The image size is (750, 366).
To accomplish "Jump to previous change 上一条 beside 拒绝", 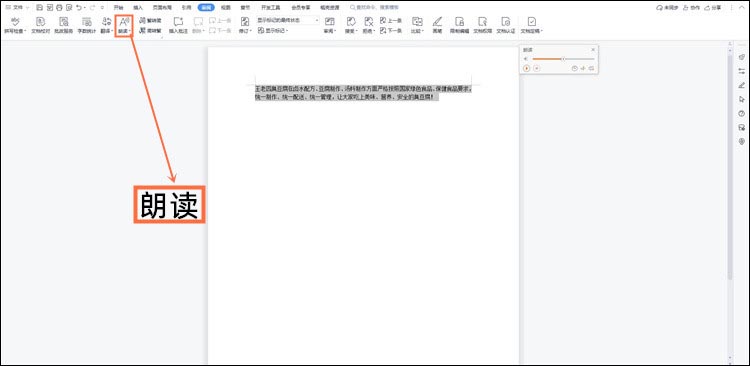I will [391, 21].
